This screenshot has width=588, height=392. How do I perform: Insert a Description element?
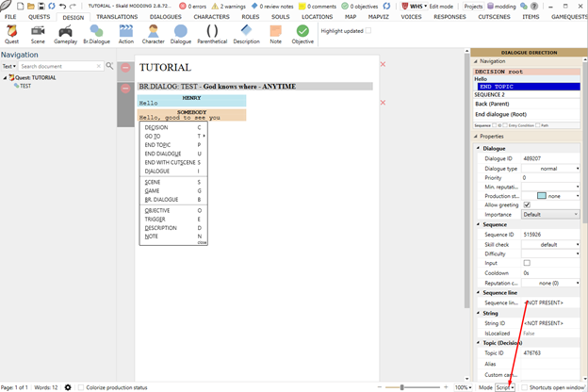click(246, 35)
